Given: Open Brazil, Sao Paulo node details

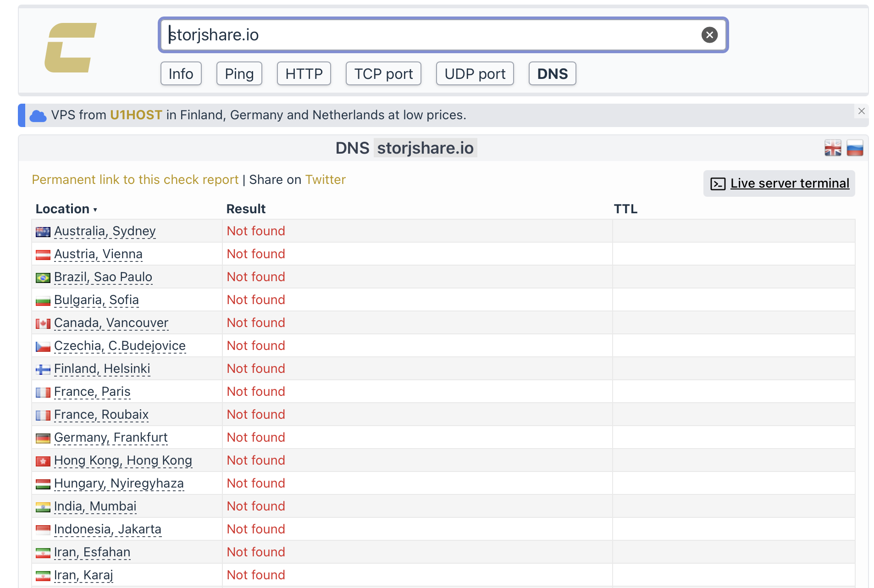Looking at the screenshot, I should 103,277.
